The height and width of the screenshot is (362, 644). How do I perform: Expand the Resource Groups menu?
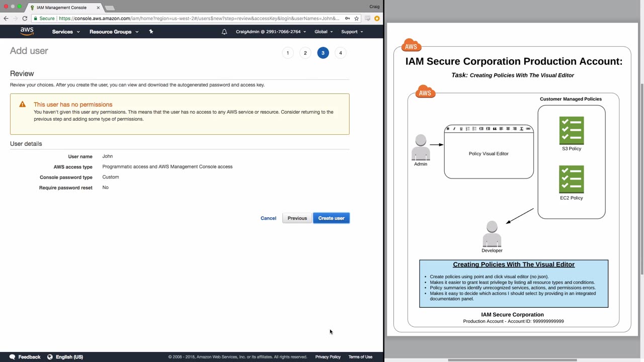point(114,32)
